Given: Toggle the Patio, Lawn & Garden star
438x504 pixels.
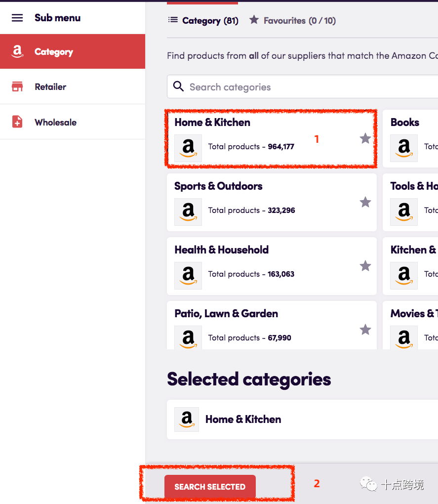Looking at the screenshot, I should click(x=365, y=330).
